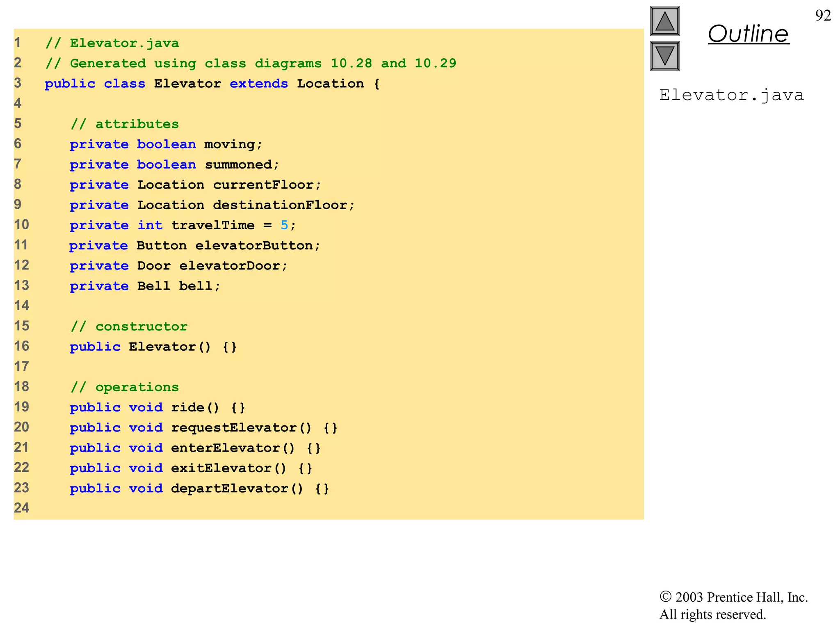840x630 pixels.
Task: Click the down arrow navigation button
Action: pyautogui.click(x=665, y=56)
